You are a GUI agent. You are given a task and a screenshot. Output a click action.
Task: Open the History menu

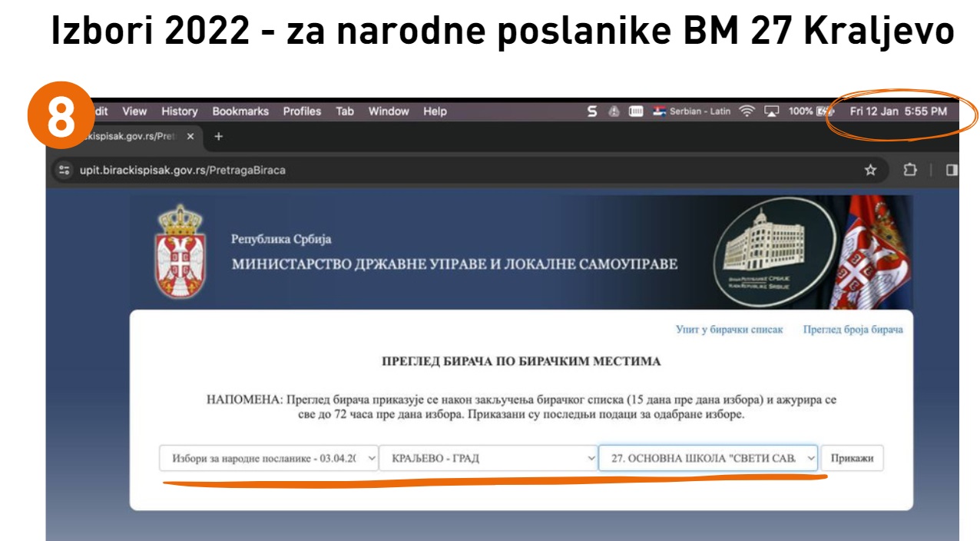tap(180, 111)
